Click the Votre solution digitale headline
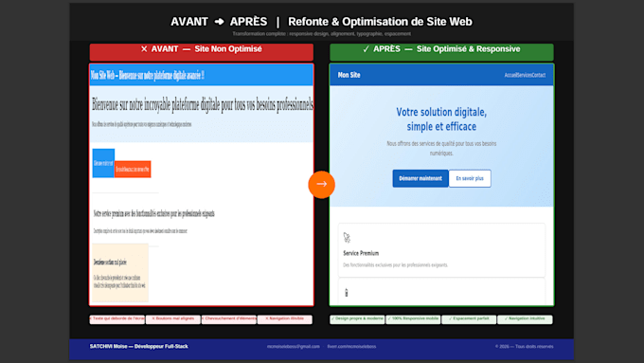The image size is (644, 363). coord(441,119)
